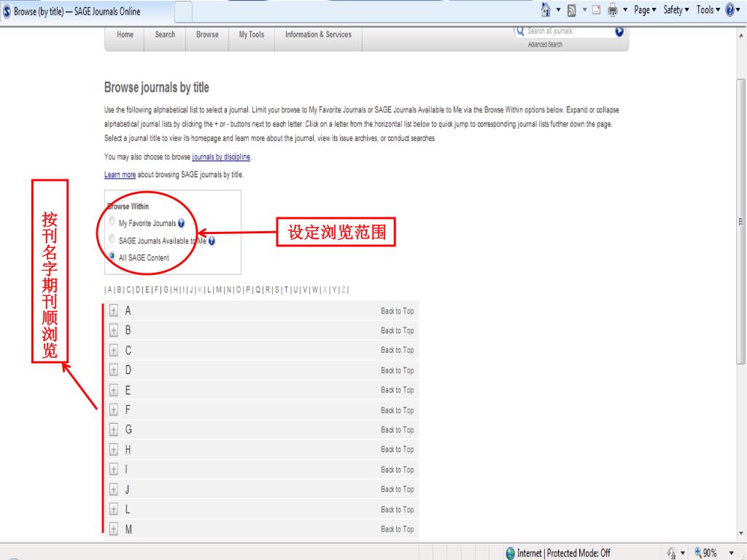Jump to letter S in alphabet index
The image size is (747, 560).
[276, 290]
